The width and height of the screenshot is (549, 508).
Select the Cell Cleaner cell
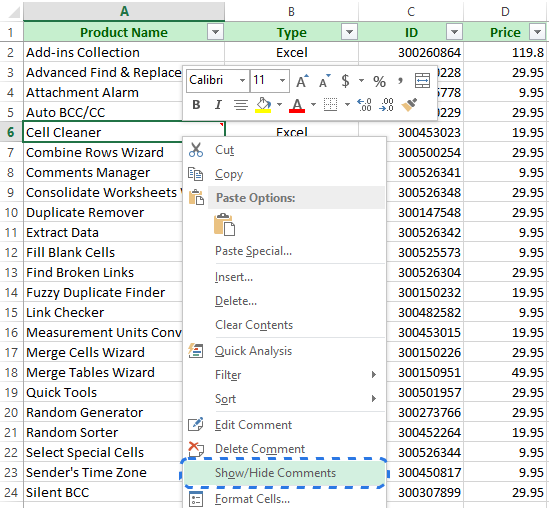(124, 132)
